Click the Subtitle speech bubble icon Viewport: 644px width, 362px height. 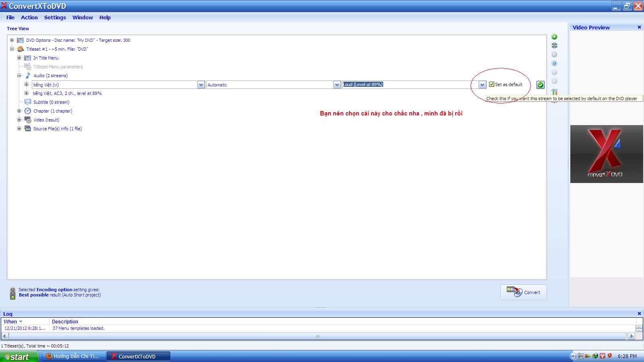(28, 102)
